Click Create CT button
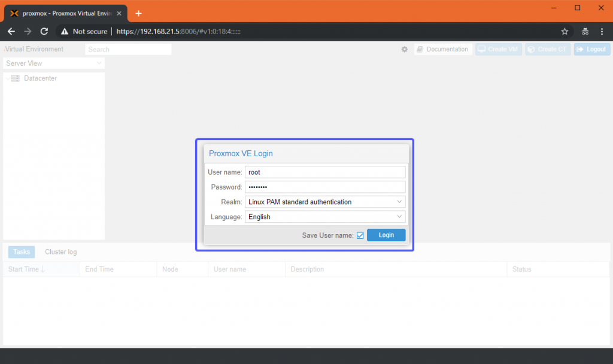The width and height of the screenshot is (613, 364). coord(548,49)
